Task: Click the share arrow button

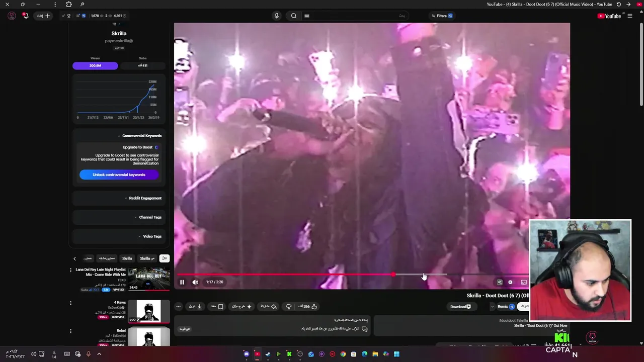Action: pyautogui.click(x=269, y=306)
